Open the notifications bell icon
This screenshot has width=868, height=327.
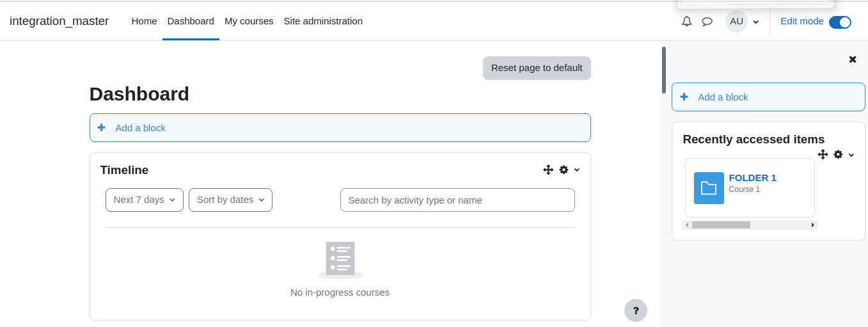click(x=686, y=21)
